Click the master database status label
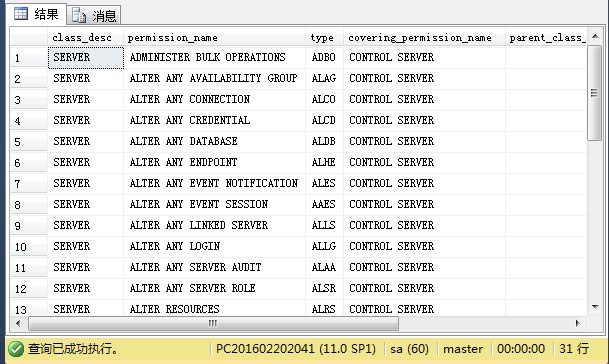609x364 pixels. click(x=463, y=349)
